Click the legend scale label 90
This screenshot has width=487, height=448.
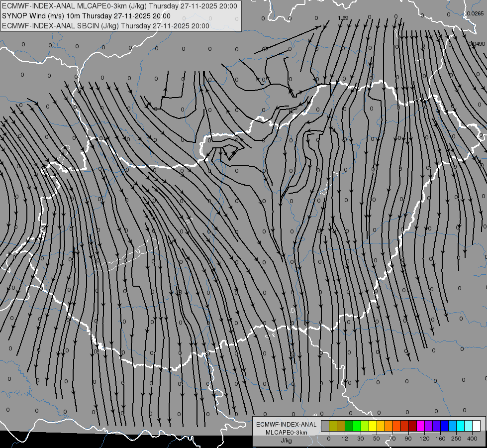coord(408,439)
